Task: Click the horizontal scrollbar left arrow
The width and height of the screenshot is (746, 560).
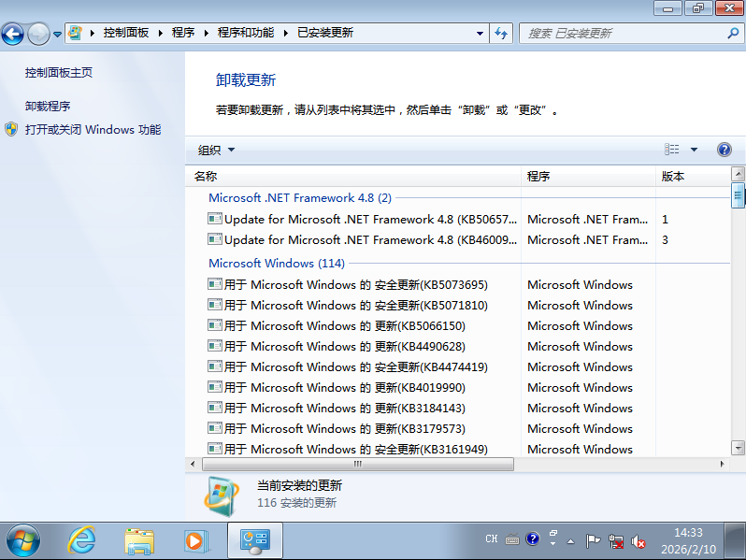Action: (193, 464)
